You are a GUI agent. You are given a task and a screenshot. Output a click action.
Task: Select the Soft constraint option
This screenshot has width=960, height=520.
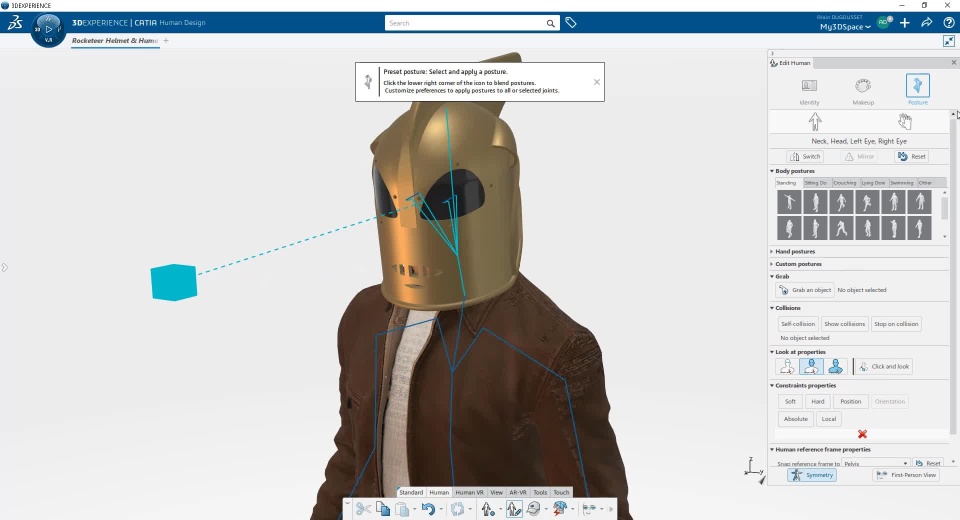click(790, 402)
